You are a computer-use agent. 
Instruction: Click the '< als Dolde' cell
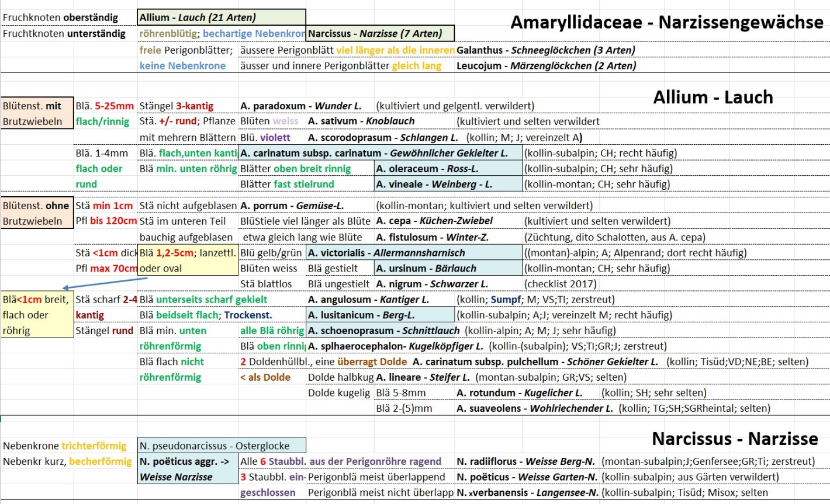click(265, 377)
